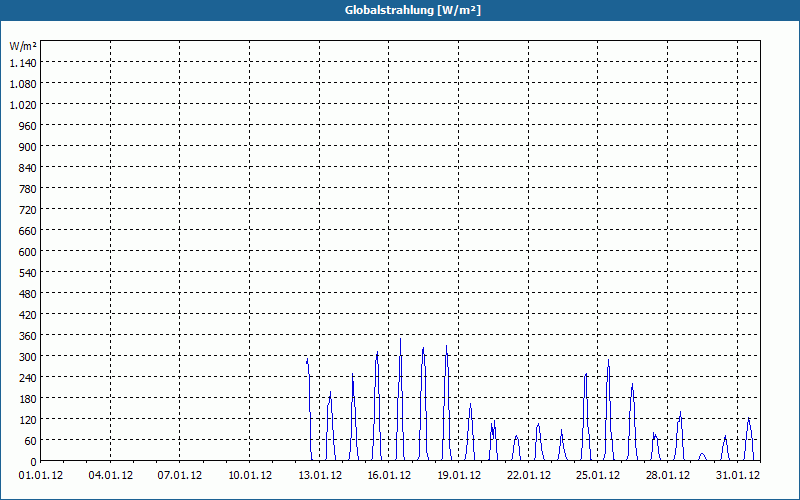Click the 180 y-axis value
This screenshot has width=800, height=500.
[x=28, y=398]
